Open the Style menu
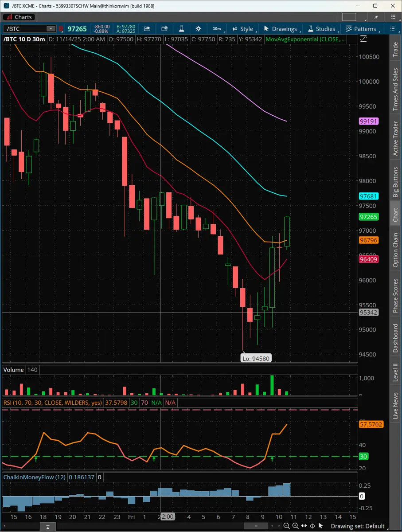The height and width of the screenshot is (532, 402). [242, 28]
